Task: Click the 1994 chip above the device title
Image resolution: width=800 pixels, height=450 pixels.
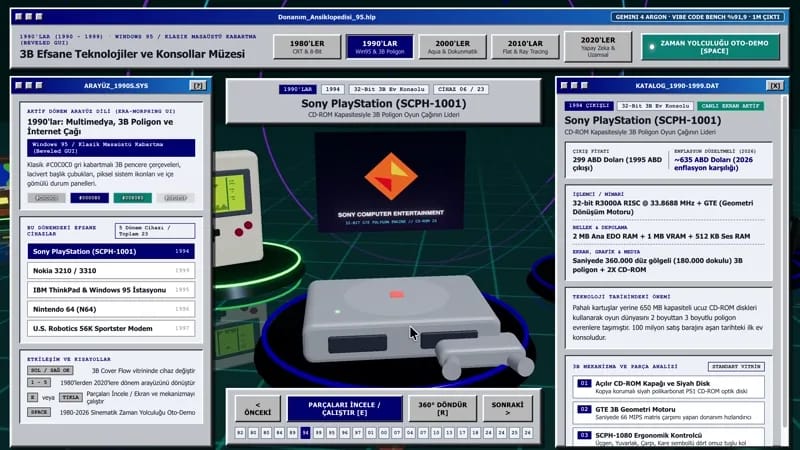Action: 333,89
